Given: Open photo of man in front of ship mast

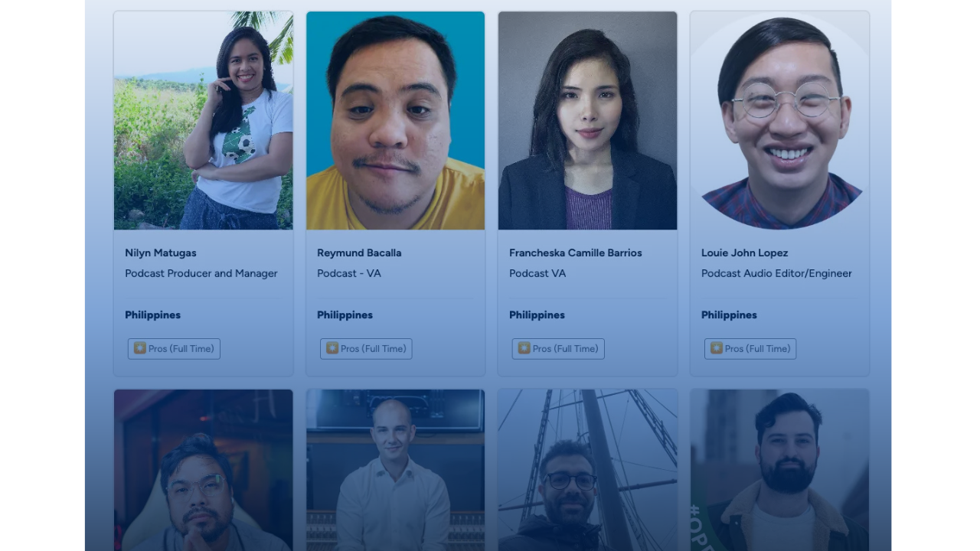Looking at the screenshot, I should (x=588, y=470).
